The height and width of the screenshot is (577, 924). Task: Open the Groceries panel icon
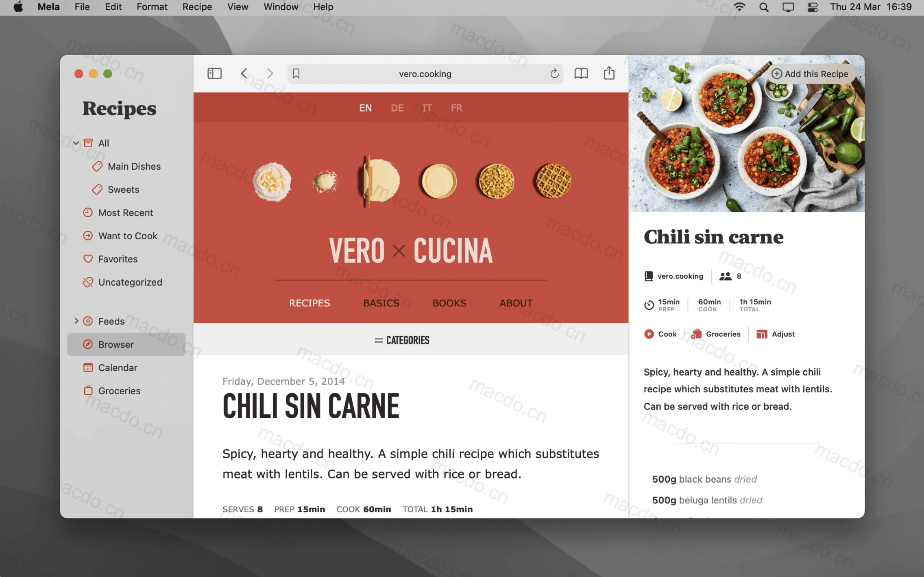(x=88, y=389)
